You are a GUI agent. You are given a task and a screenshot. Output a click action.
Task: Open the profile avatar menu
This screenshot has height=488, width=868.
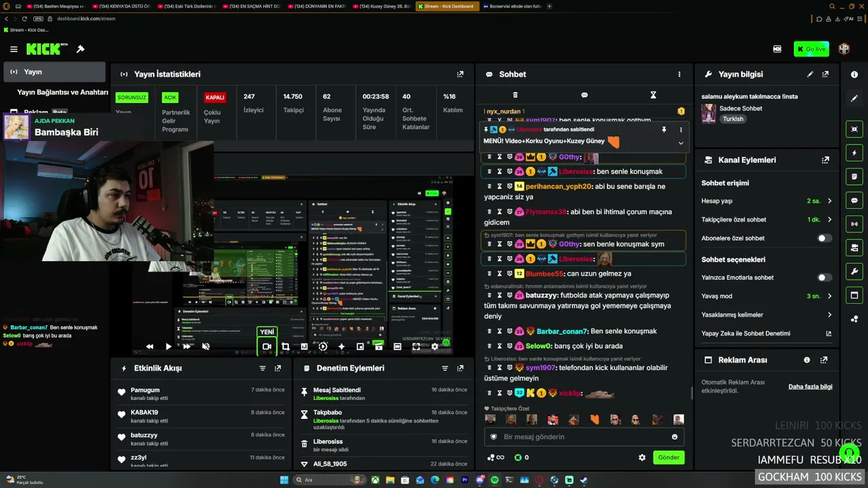tap(844, 49)
